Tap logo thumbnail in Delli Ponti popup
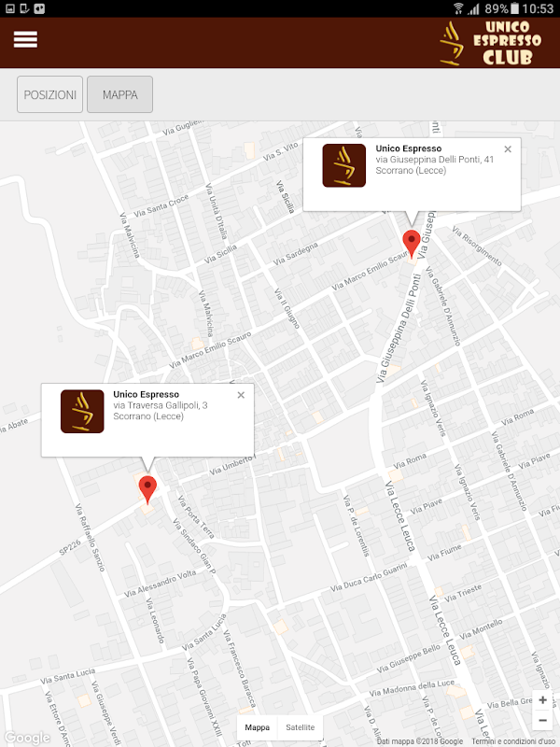560x747 pixels. point(343,165)
